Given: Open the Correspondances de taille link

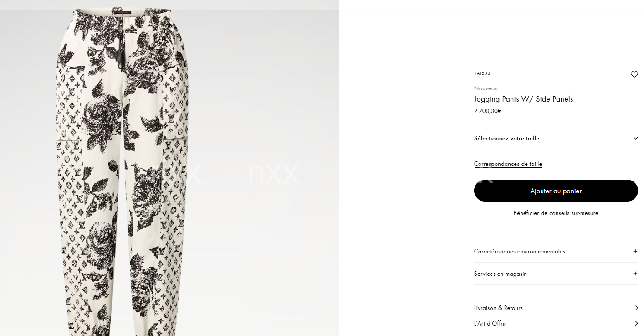Looking at the screenshot, I should [508, 164].
